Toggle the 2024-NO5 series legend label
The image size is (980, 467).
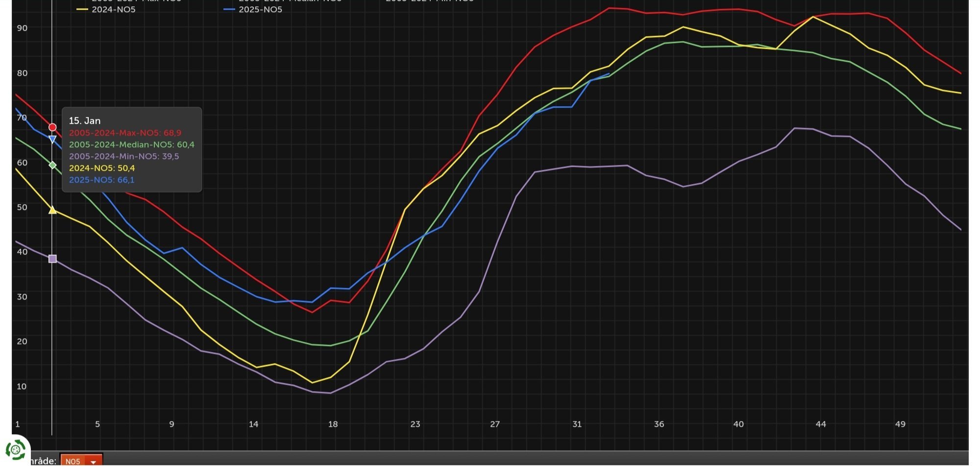pos(114,9)
